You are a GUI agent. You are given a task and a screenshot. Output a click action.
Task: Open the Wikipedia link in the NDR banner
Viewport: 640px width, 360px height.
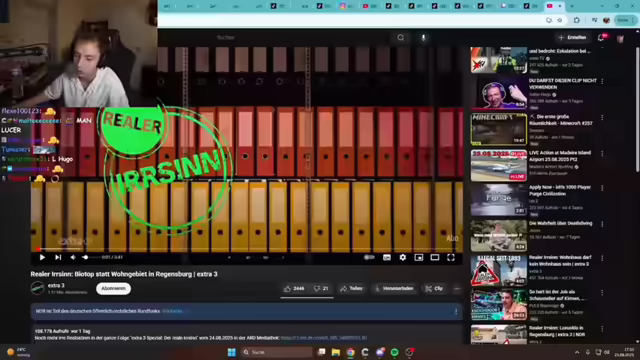point(172,311)
